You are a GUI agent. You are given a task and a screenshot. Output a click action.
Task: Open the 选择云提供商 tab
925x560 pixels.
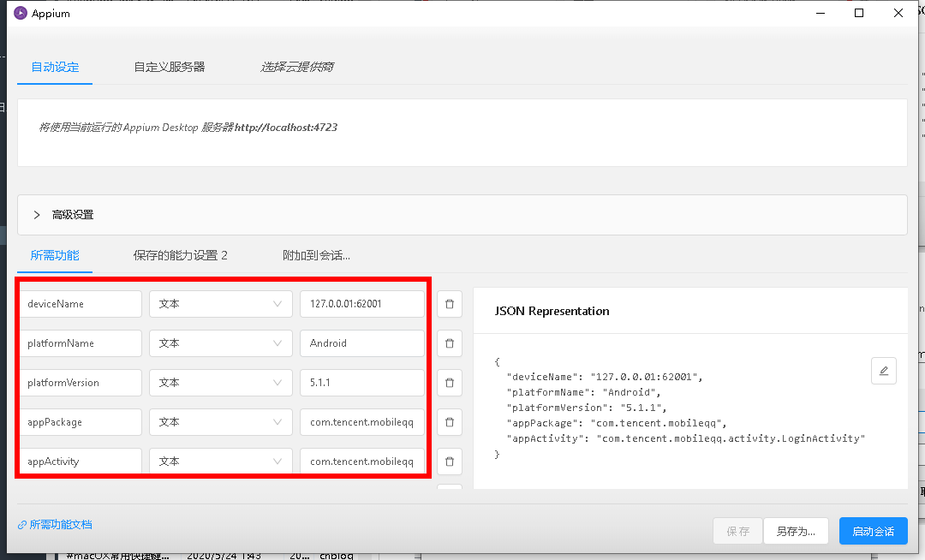[296, 67]
